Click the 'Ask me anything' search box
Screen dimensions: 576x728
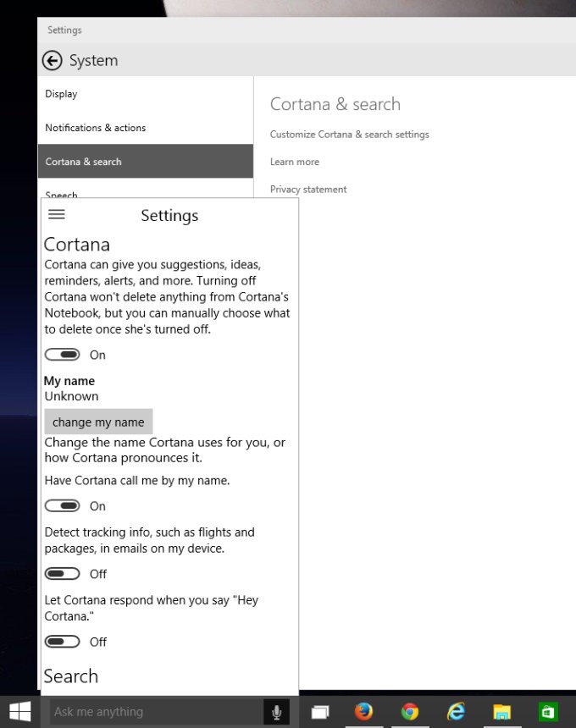point(156,712)
